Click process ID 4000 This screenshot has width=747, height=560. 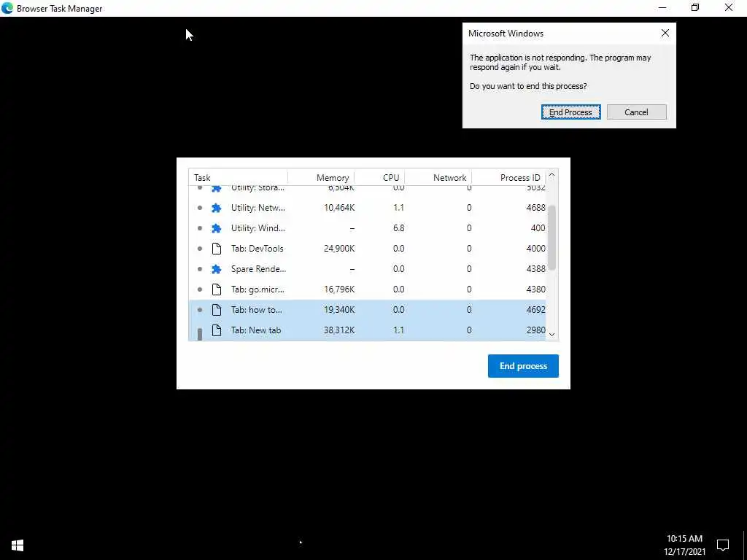click(536, 249)
